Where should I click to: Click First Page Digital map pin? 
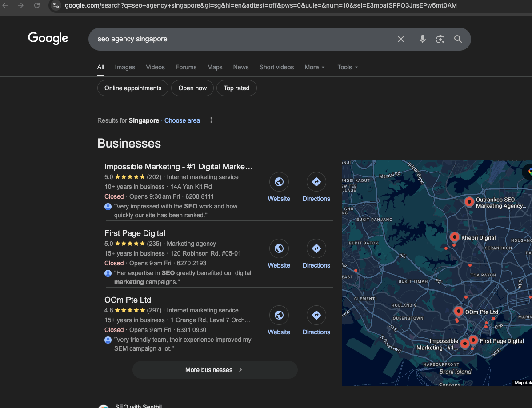(473, 340)
